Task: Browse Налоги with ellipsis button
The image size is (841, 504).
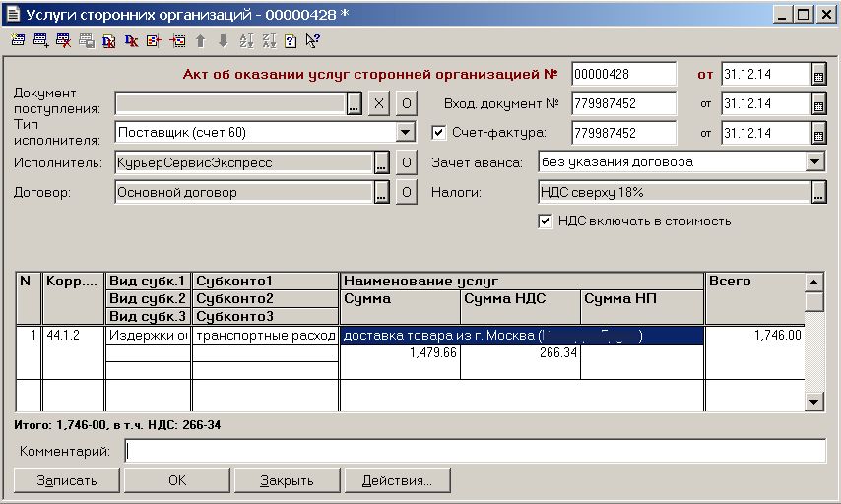Action: point(818,193)
